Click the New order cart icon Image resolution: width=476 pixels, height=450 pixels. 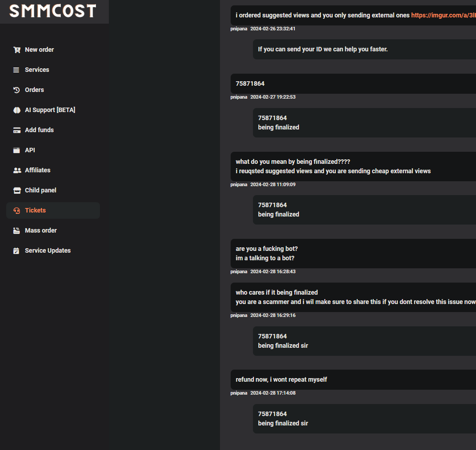point(17,50)
